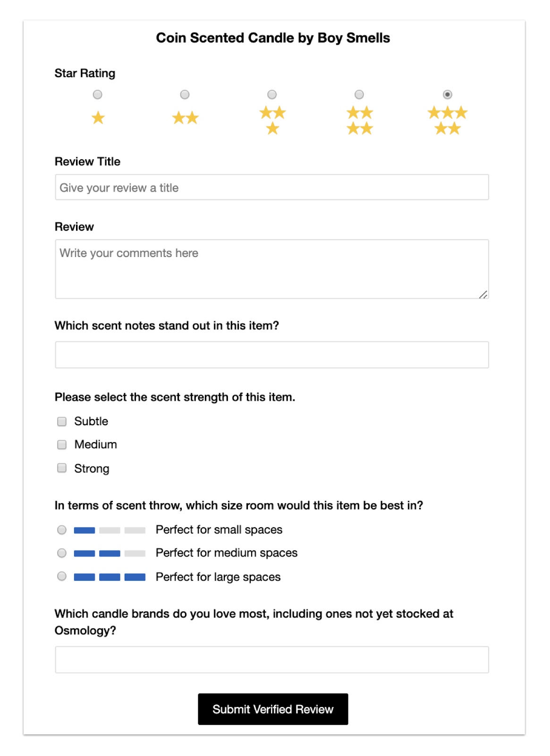The image size is (550, 756).
Task: Click the five-star rating icon
Action: (447, 120)
